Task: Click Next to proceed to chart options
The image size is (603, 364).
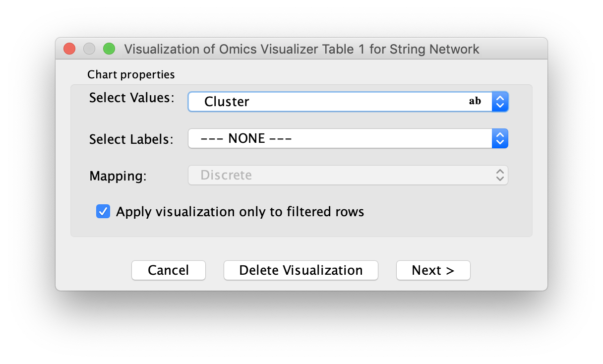Action: [433, 270]
